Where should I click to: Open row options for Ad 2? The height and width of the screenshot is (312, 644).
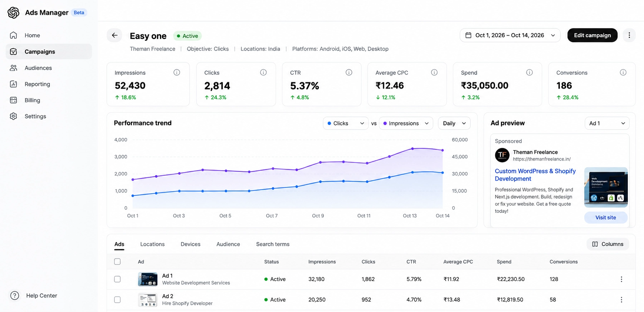621,299
